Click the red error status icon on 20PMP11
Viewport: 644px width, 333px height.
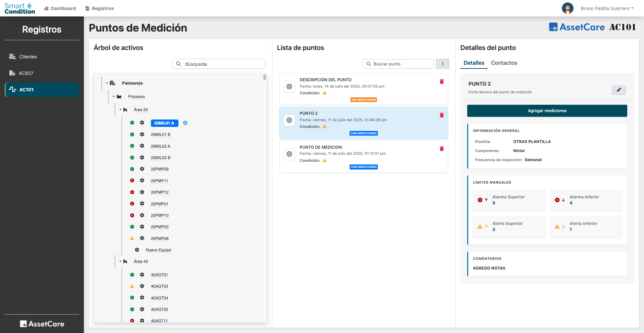point(132,181)
